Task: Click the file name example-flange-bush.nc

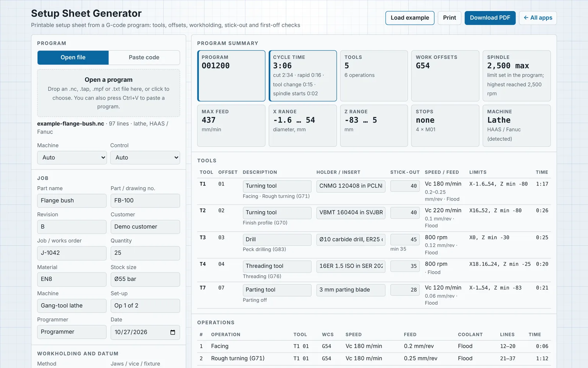Action: pos(71,124)
